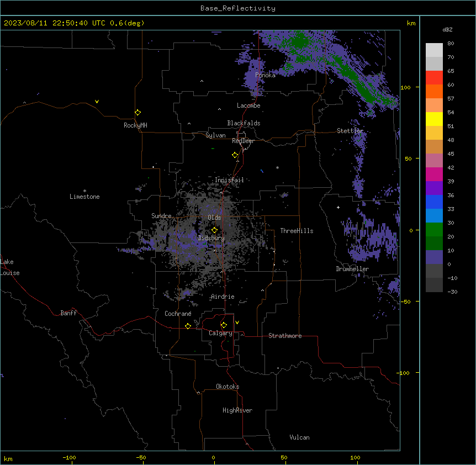
Task: Click the 100 km mark on right axis
Action: [405, 87]
